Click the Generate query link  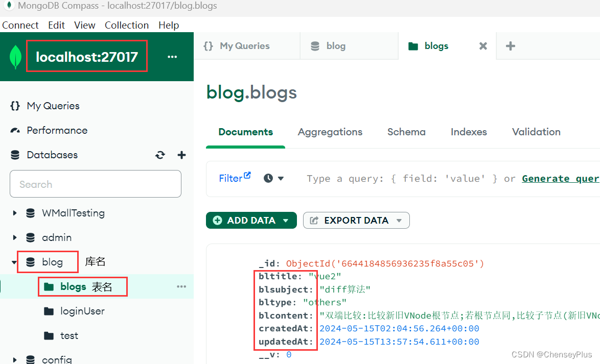point(560,179)
